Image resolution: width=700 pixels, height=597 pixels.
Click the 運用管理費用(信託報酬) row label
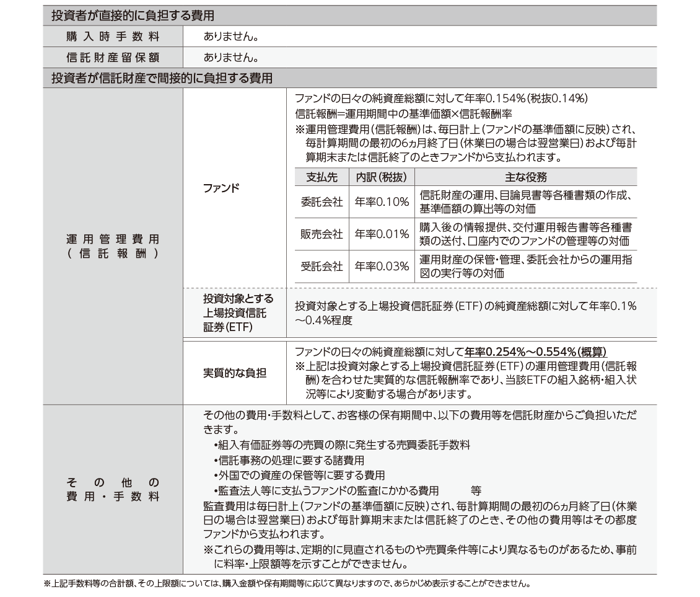coord(113,247)
